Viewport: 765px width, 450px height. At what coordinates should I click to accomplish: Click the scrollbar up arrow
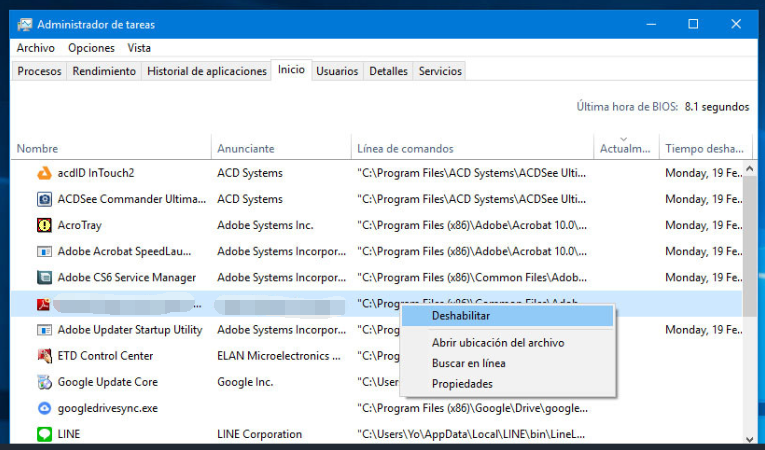[x=749, y=169]
